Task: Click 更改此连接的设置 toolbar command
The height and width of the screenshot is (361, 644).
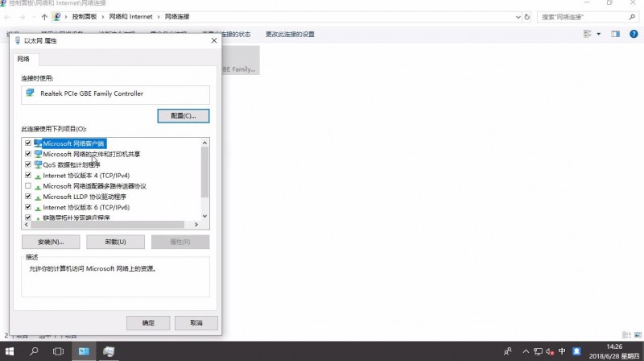Action: coord(290,34)
